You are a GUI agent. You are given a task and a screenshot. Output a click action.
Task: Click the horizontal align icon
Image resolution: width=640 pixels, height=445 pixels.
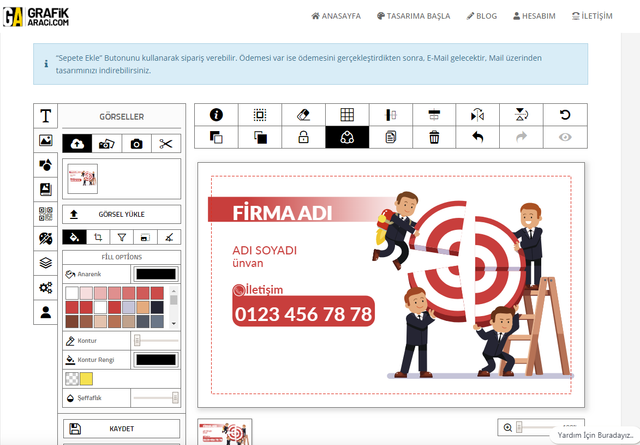[434, 115]
